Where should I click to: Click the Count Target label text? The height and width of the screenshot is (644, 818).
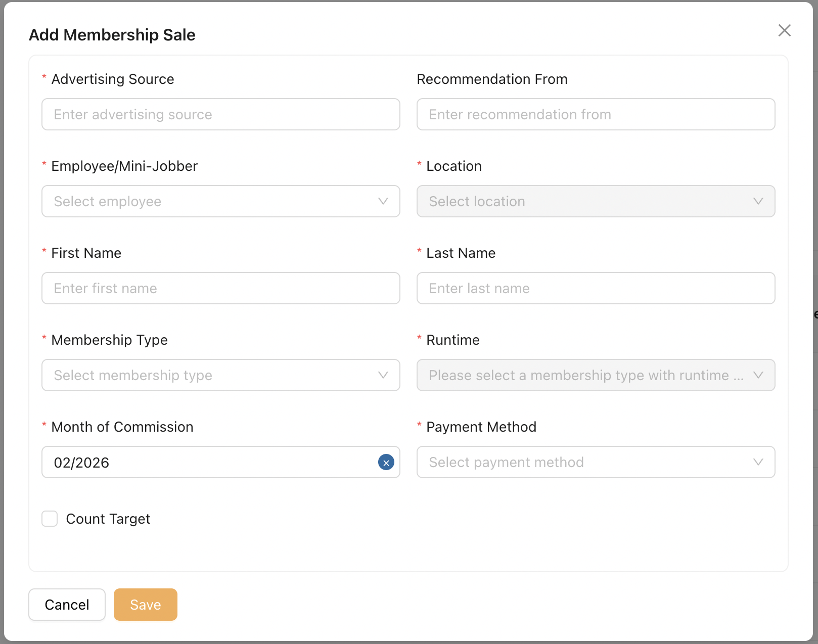(x=108, y=519)
